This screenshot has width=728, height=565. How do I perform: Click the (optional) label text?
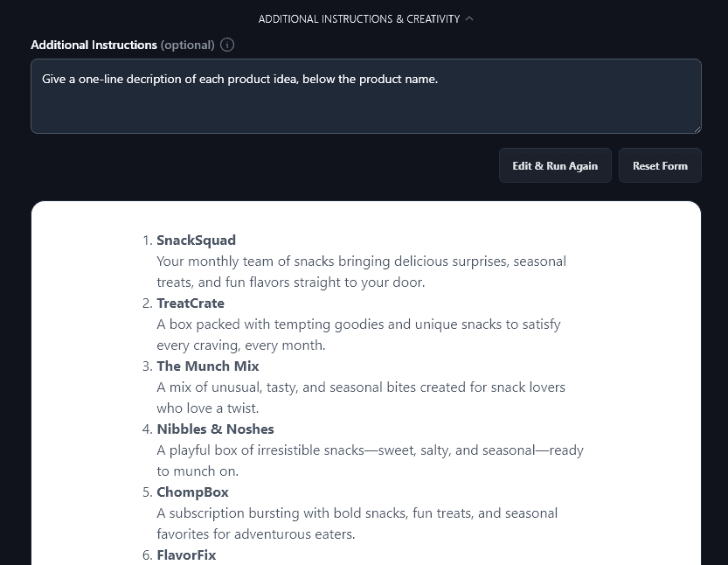186,45
